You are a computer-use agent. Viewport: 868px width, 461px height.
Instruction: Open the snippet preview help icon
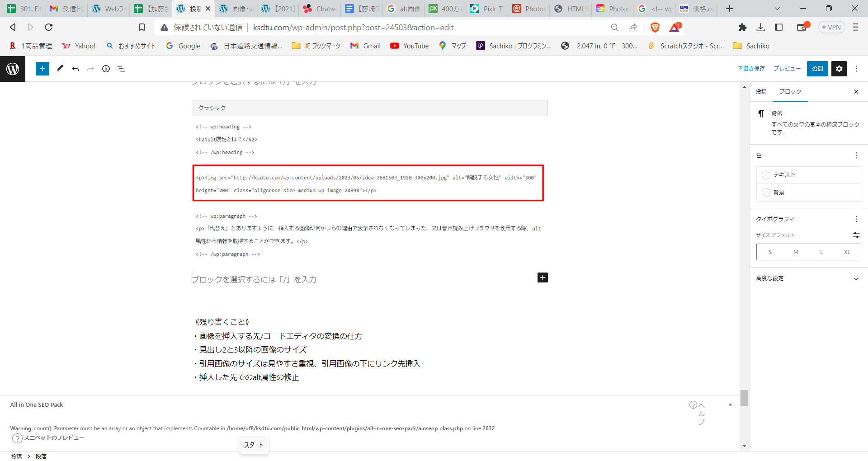point(17,438)
